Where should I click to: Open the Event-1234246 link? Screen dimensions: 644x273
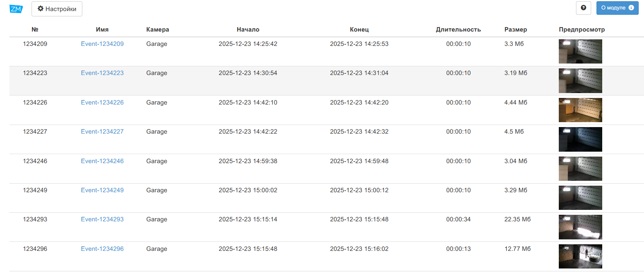(102, 161)
